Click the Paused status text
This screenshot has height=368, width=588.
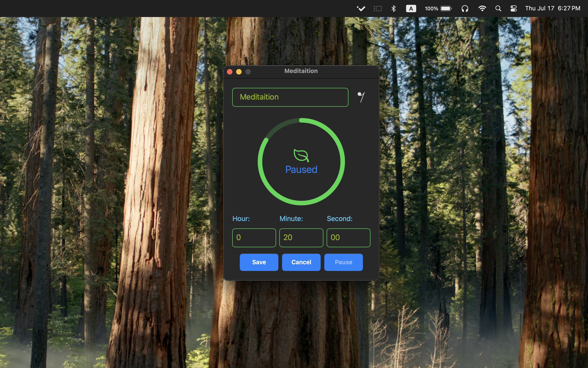[301, 170]
